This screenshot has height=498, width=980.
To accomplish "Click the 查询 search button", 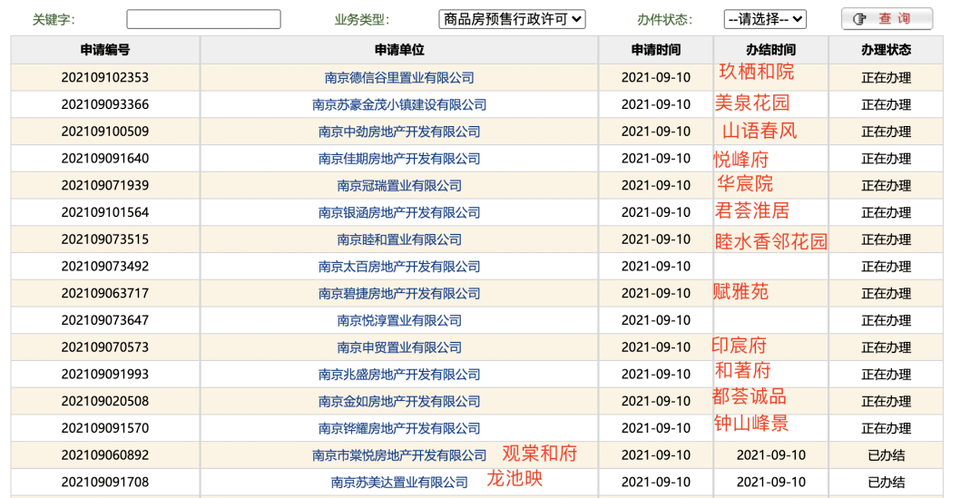I will (x=886, y=19).
